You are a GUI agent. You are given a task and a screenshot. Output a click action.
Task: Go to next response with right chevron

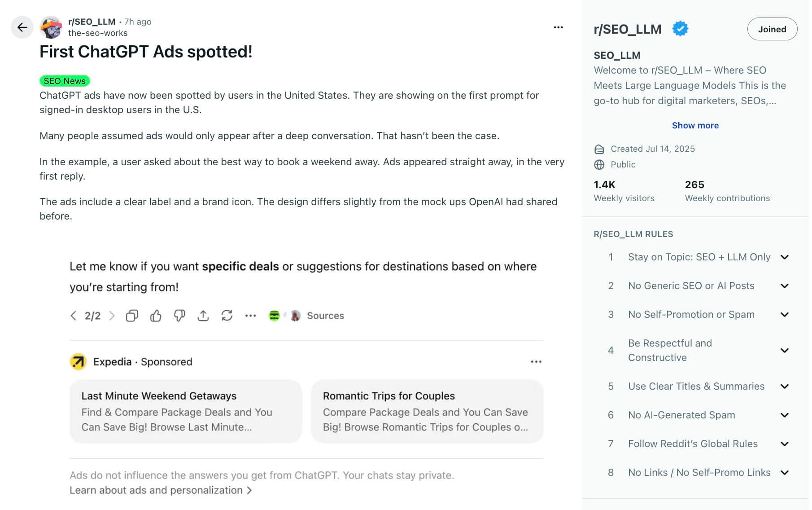(112, 316)
